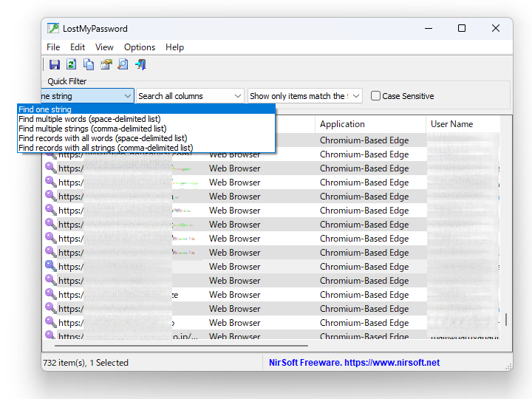Minimize the LostMyPassword window

(429, 29)
